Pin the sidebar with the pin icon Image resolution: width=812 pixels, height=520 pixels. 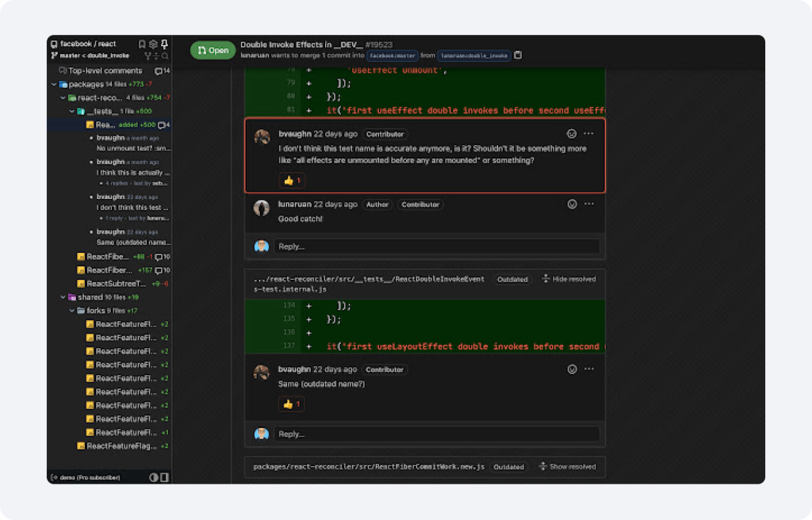click(x=164, y=44)
